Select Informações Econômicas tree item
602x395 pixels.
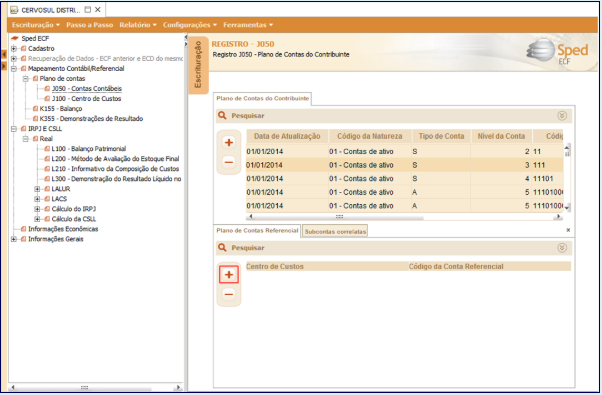tap(63, 229)
